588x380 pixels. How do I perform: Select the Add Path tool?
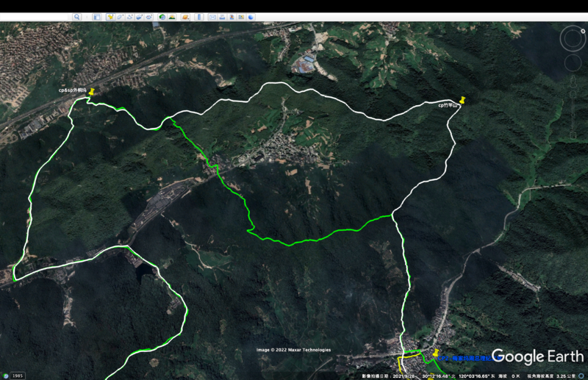tap(129, 17)
